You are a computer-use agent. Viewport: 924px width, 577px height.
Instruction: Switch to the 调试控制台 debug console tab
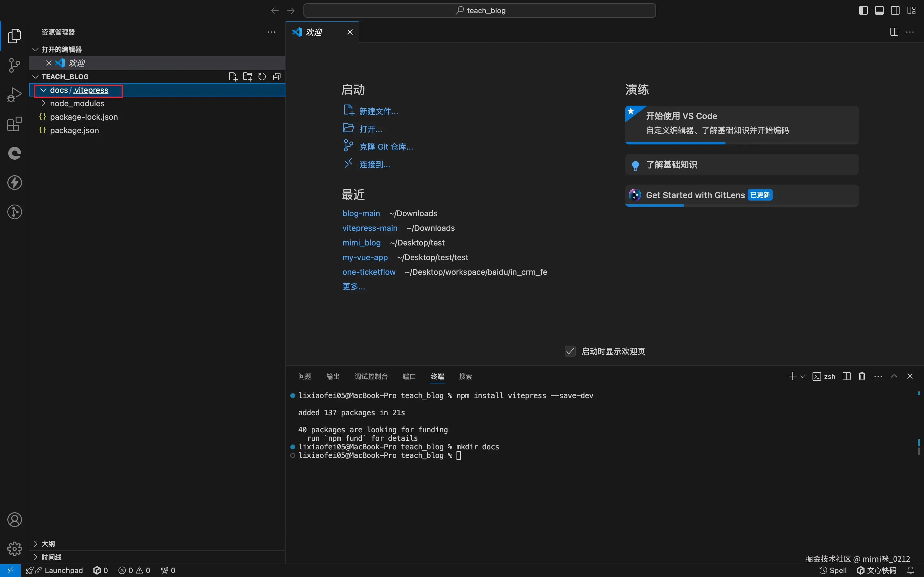click(371, 377)
